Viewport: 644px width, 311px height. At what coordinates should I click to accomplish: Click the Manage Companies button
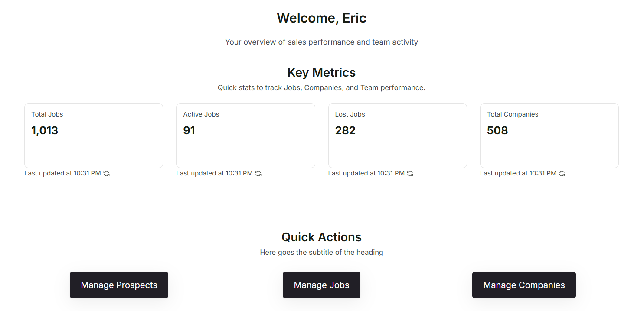pos(523,285)
